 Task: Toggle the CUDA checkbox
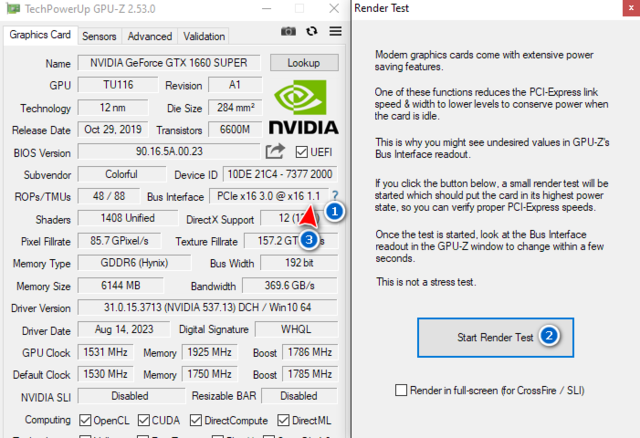[x=145, y=420]
